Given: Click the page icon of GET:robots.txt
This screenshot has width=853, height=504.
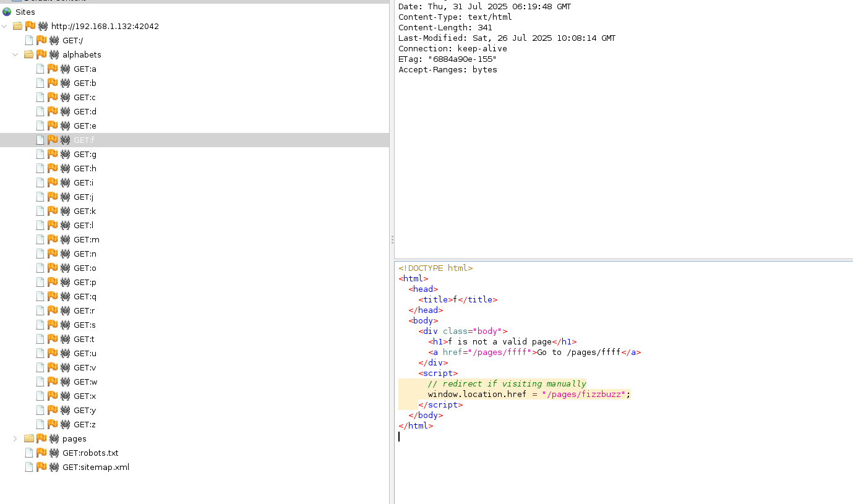Looking at the screenshot, I should tap(29, 453).
